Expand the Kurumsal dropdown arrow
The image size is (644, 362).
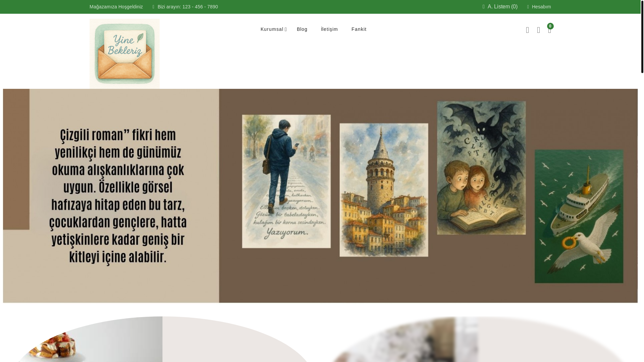(x=286, y=29)
